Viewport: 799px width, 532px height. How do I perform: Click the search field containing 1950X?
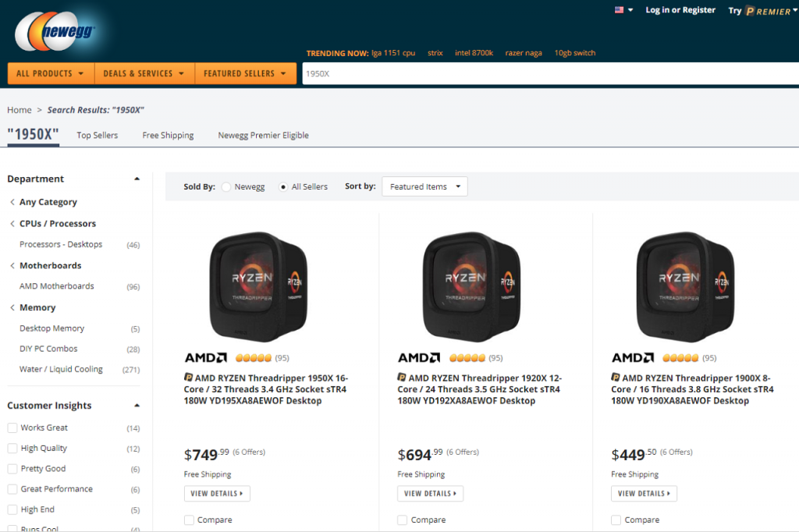[x=550, y=73]
